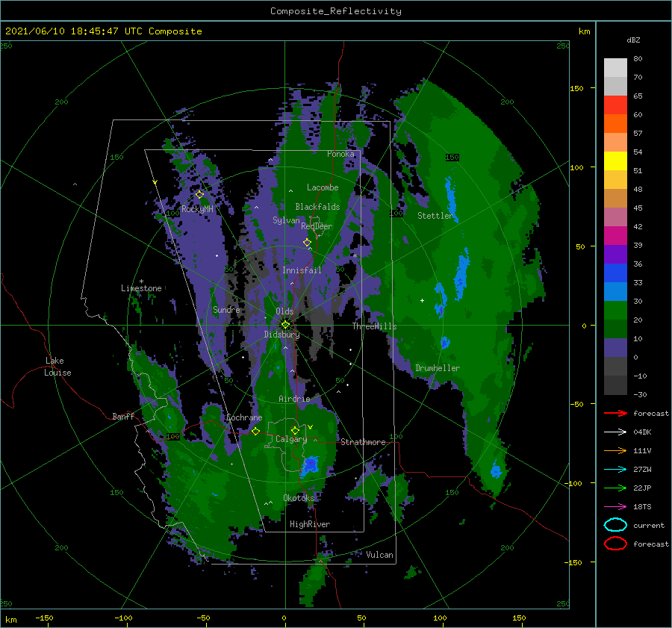
Task: Click the cyan current ellipse icon
Action: coord(615,525)
